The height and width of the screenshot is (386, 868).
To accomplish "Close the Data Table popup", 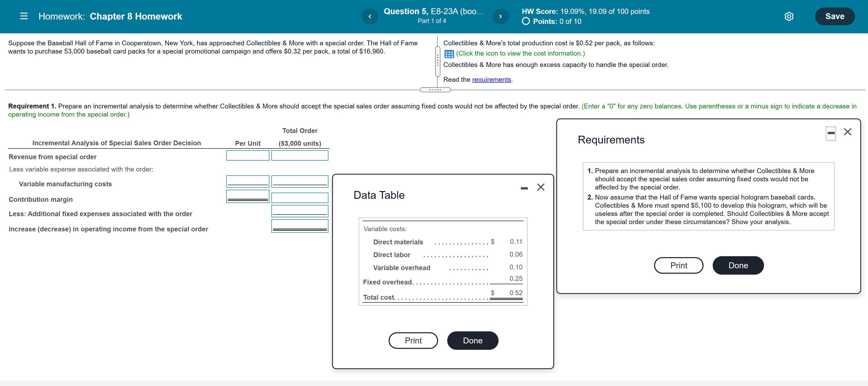I will (541, 187).
